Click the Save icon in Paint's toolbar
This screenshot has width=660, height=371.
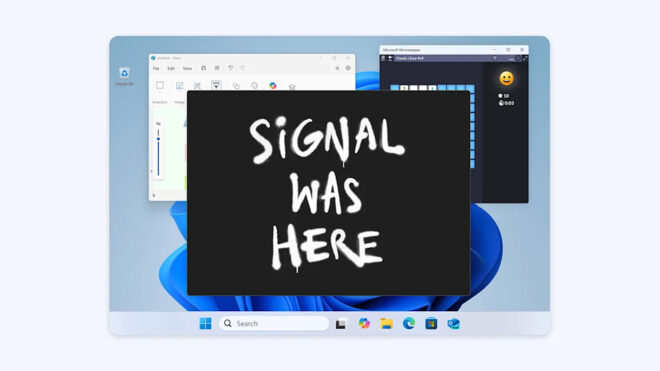[x=203, y=68]
